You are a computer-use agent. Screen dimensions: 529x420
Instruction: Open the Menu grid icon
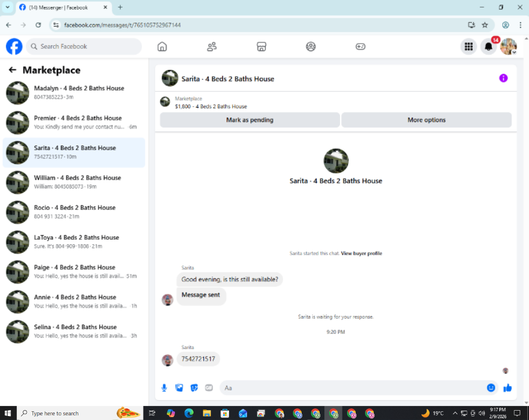click(469, 47)
